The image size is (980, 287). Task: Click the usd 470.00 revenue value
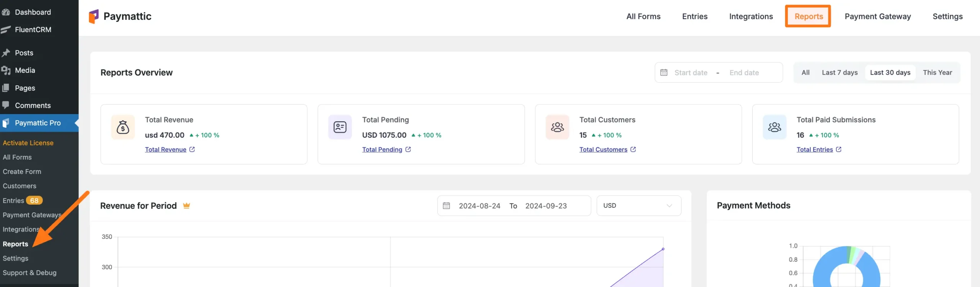tap(165, 135)
